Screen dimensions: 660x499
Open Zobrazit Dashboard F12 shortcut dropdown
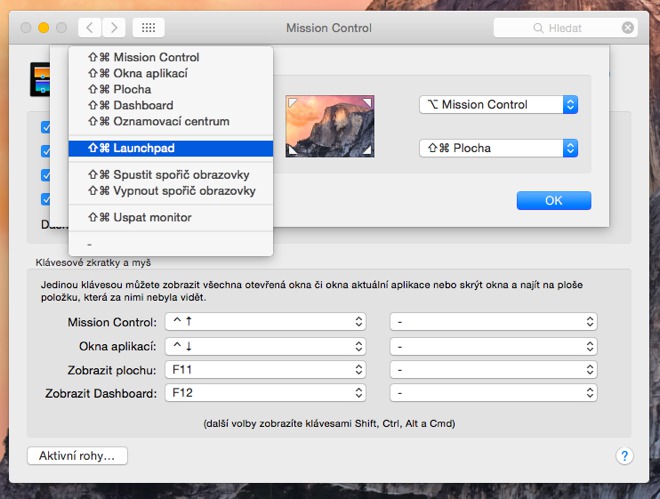pyautogui.click(x=265, y=393)
